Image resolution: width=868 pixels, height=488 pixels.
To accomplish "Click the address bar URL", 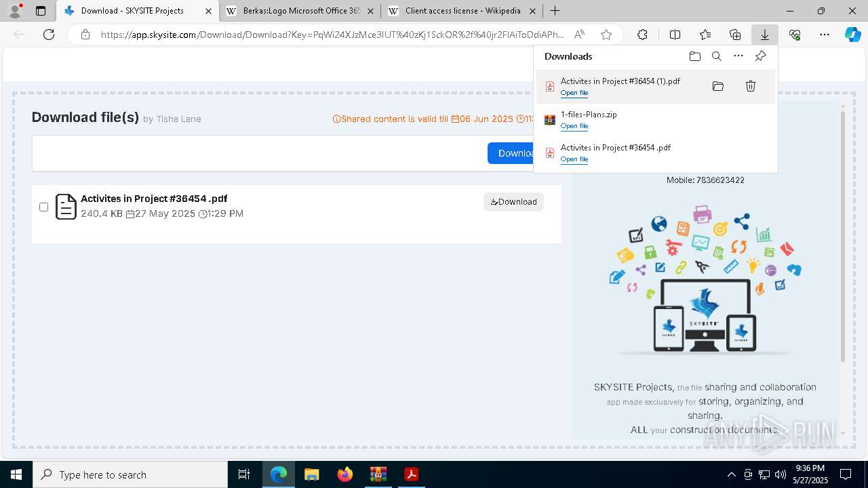I will click(x=332, y=35).
